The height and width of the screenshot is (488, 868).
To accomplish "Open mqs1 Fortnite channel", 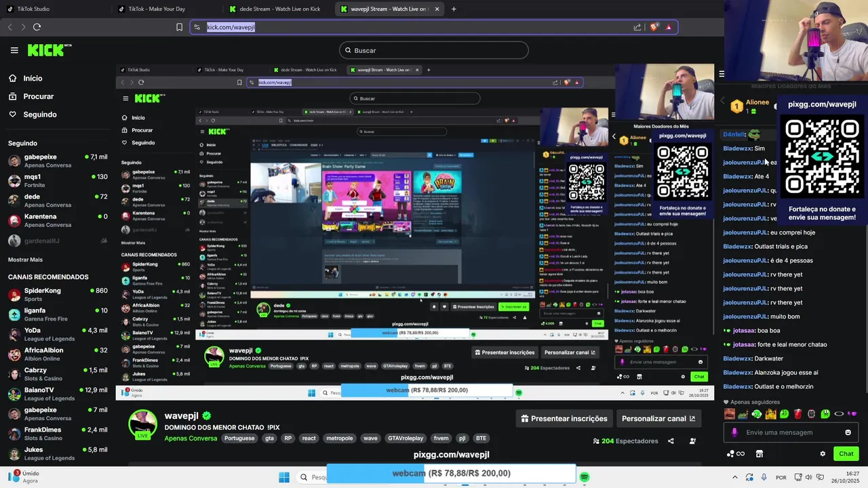I will 58,180.
